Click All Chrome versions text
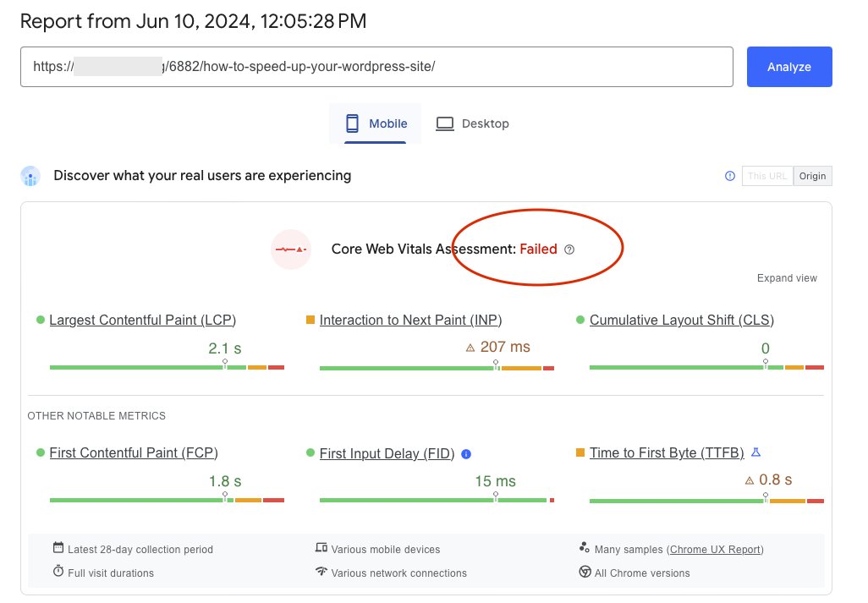Screen dimensions: 868x603 (642, 573)
